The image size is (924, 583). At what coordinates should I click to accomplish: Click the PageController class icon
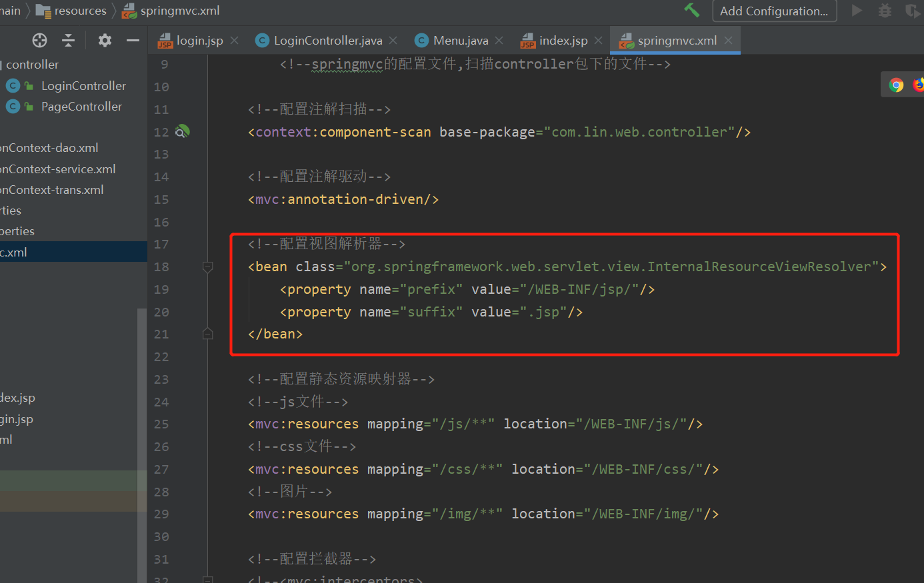coord(13,107)
